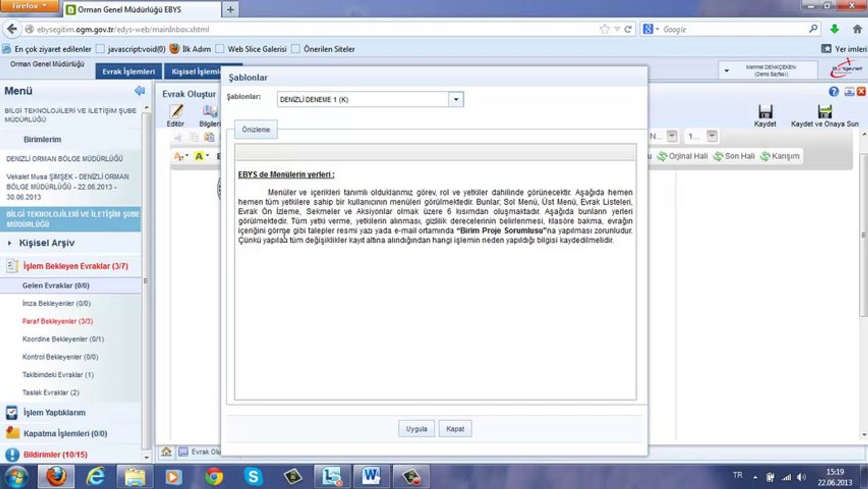Viewport: 868px width, 489px height.
Task: Open İşlem Bekleyen Evraklar (3/7)
Action: (76, 266)
